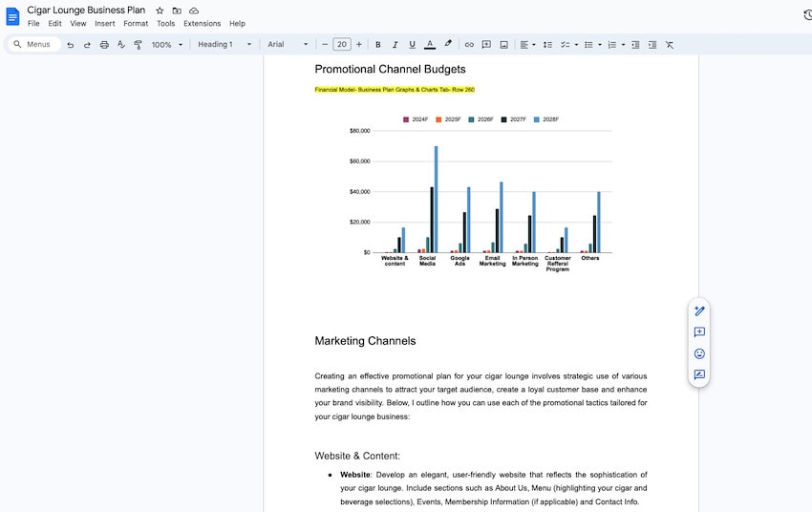The width and height of the screenshot is (812, 512).
Task: Check the cloud save status icon
Action: pos(194,11)
